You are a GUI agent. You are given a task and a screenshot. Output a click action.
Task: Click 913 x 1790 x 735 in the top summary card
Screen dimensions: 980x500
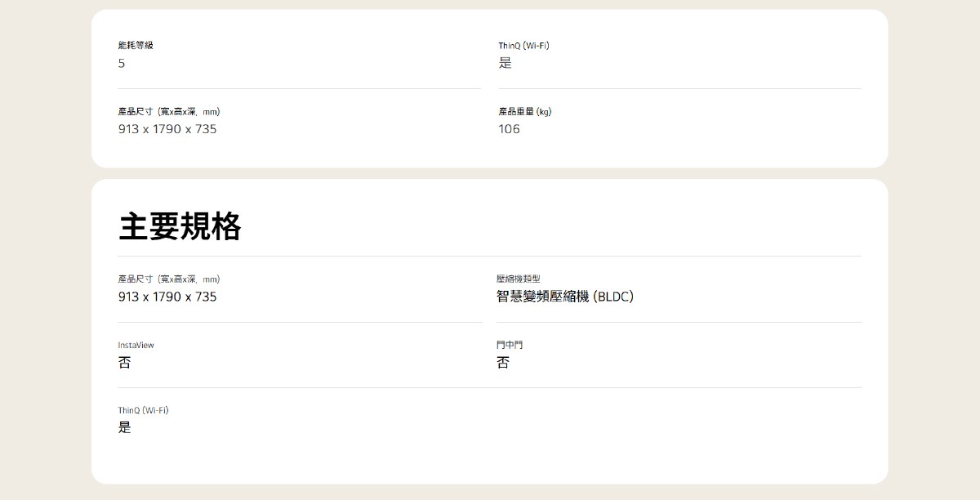167,129
